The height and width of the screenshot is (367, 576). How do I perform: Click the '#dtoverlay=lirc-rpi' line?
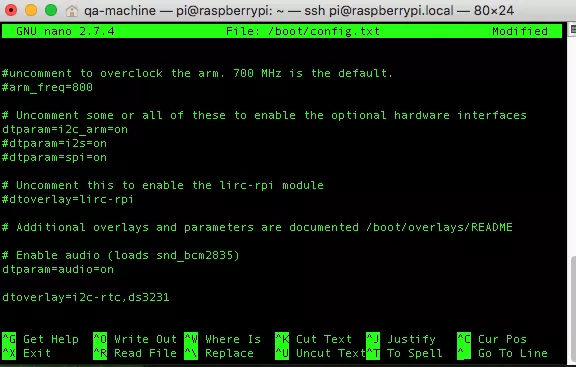(68, 199)
